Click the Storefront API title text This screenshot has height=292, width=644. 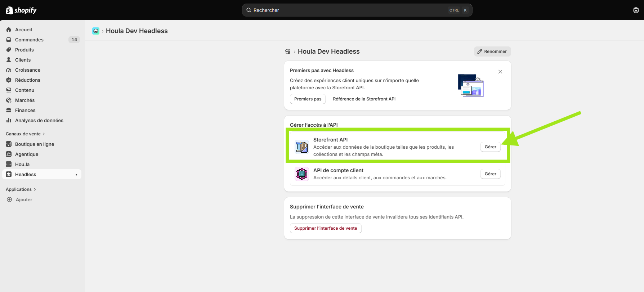330,140
